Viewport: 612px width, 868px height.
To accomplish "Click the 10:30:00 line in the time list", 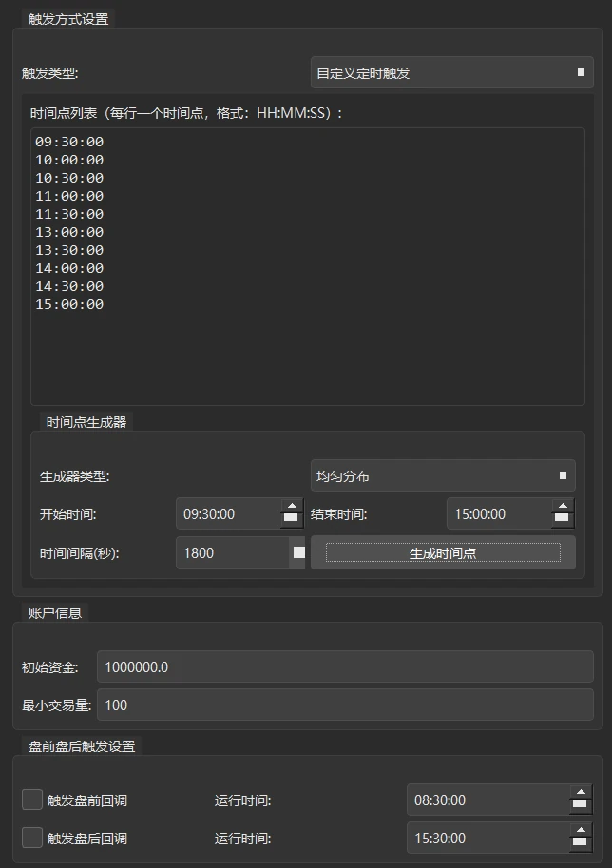I will pos(69,178).
